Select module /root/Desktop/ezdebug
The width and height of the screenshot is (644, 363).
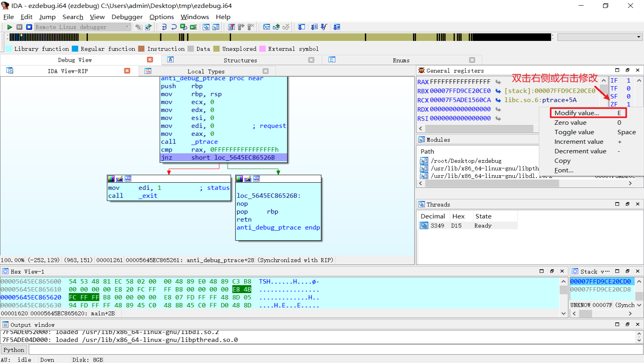coord(466,161)
